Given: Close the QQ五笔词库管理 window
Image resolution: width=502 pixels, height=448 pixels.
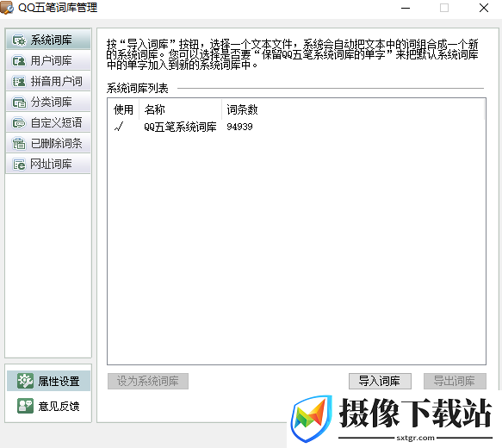Looking at the screenshot, I should (484, 8).
